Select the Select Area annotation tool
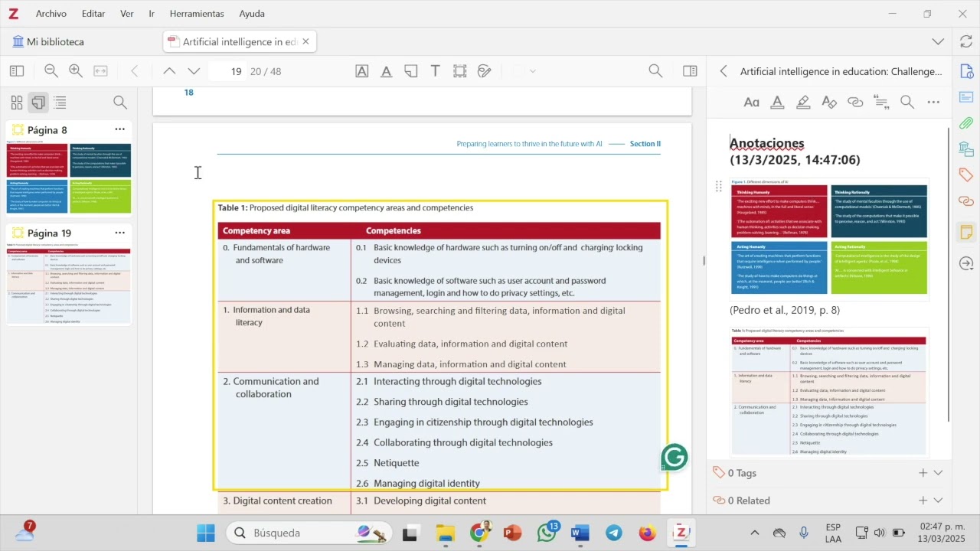 click(459, 71)
